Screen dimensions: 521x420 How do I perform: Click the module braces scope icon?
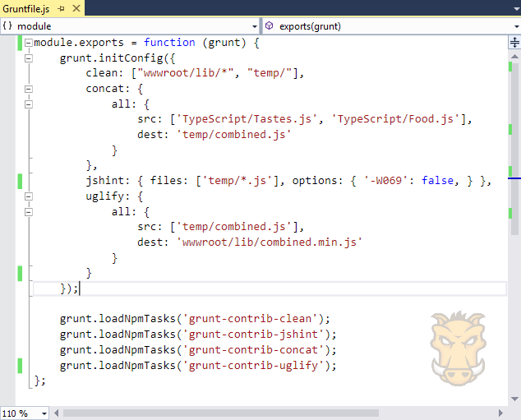[x=7, y=25]
